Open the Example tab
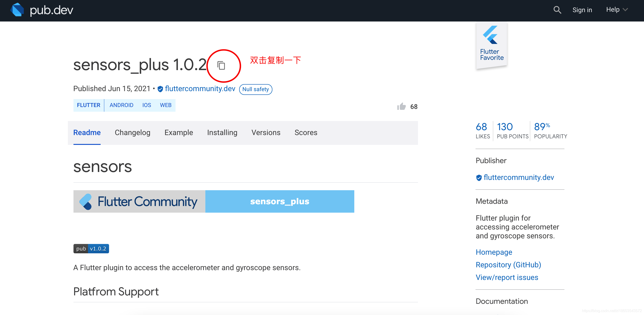 (179, 132)
